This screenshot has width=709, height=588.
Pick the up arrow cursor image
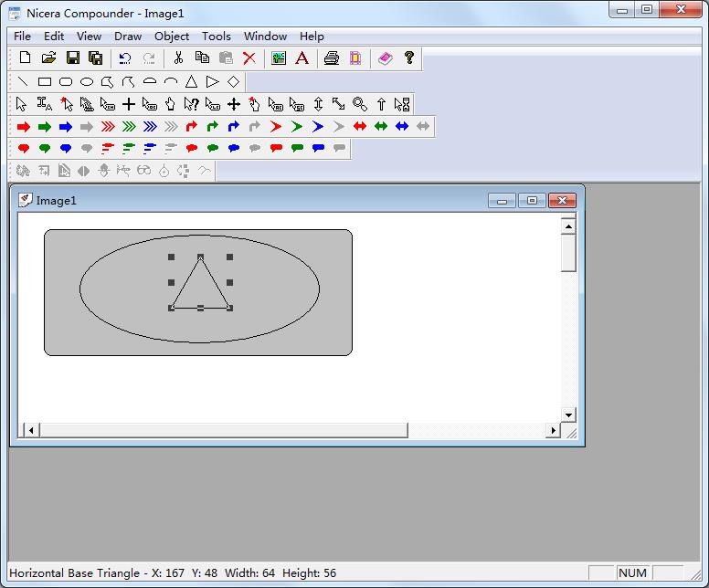tap(381, 104)
